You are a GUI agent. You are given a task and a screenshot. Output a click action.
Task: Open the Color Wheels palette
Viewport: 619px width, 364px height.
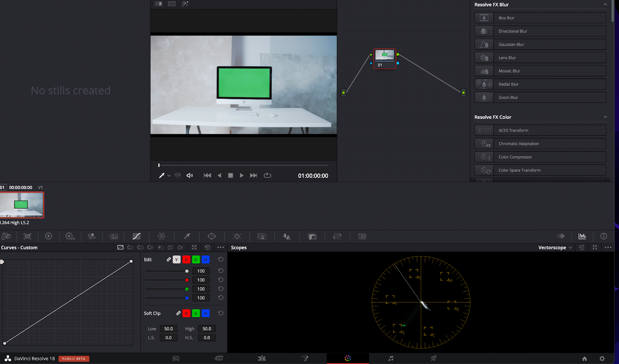click(49, 236)
